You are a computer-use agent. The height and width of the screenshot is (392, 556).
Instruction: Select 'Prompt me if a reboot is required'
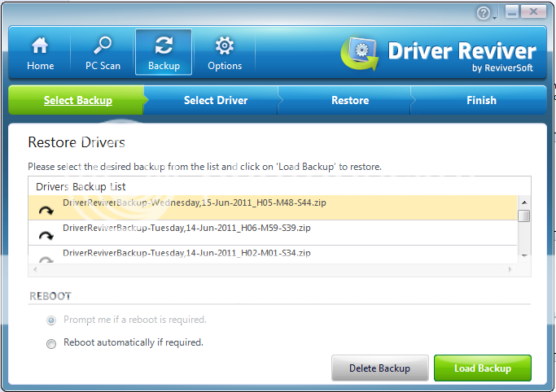pos(51,320)
